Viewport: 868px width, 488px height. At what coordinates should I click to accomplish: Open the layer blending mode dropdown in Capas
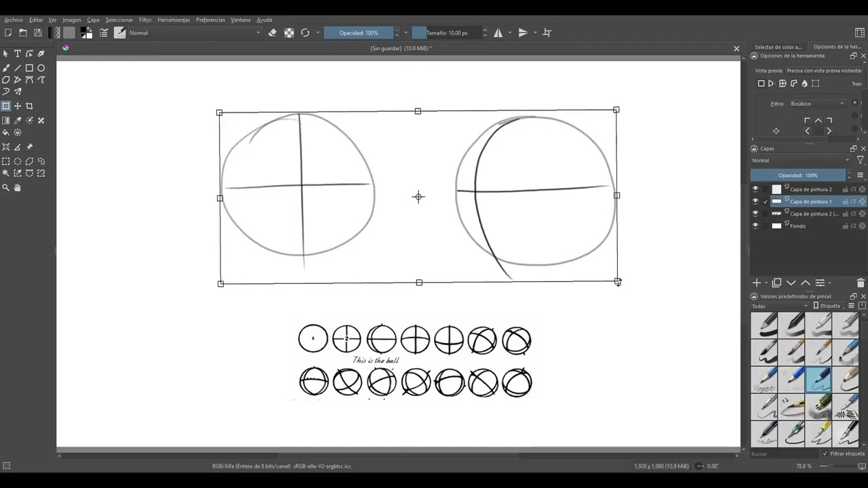(800, 161)
